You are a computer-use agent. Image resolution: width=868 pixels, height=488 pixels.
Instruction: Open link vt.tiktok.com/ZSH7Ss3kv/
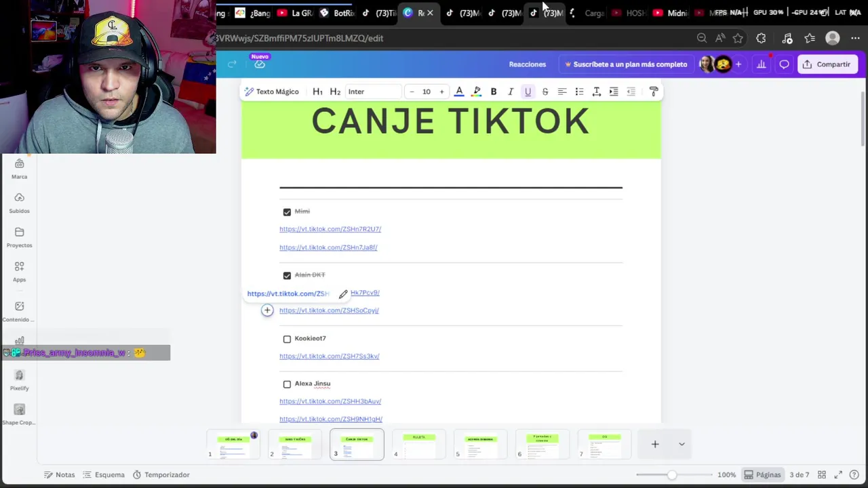[329, 356]
